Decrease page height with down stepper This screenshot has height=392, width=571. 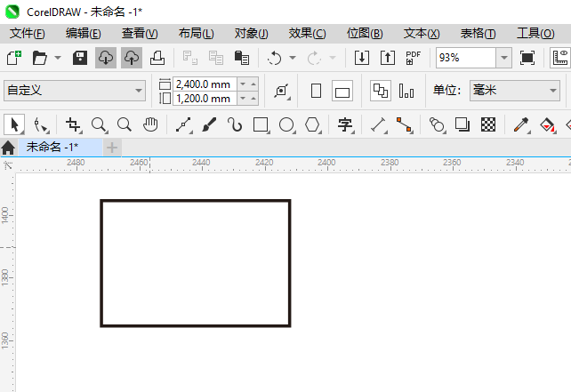coord(243,99)
